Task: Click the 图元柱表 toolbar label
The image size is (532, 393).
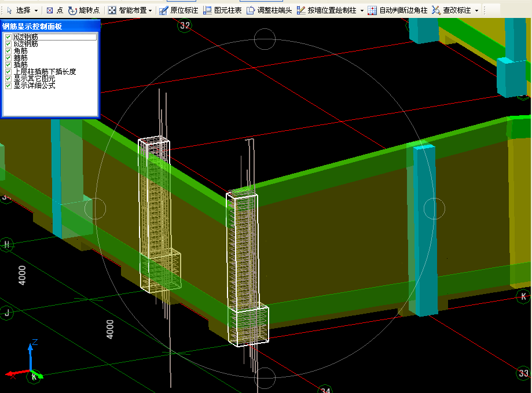Action: point(228,10)
